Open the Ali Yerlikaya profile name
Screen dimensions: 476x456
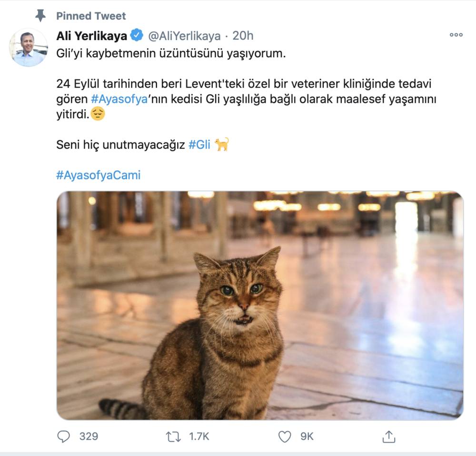pyautogui.click(x=92, y=36)
